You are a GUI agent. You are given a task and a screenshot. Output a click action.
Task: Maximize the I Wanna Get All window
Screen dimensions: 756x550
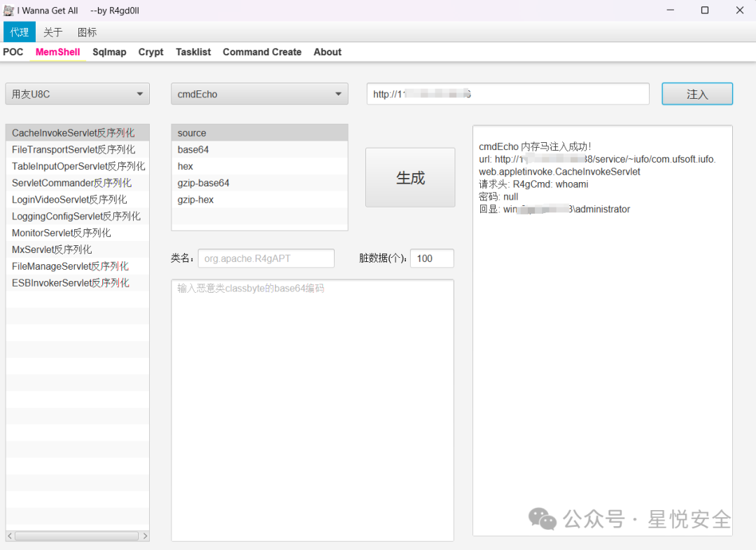coord(704,10)
